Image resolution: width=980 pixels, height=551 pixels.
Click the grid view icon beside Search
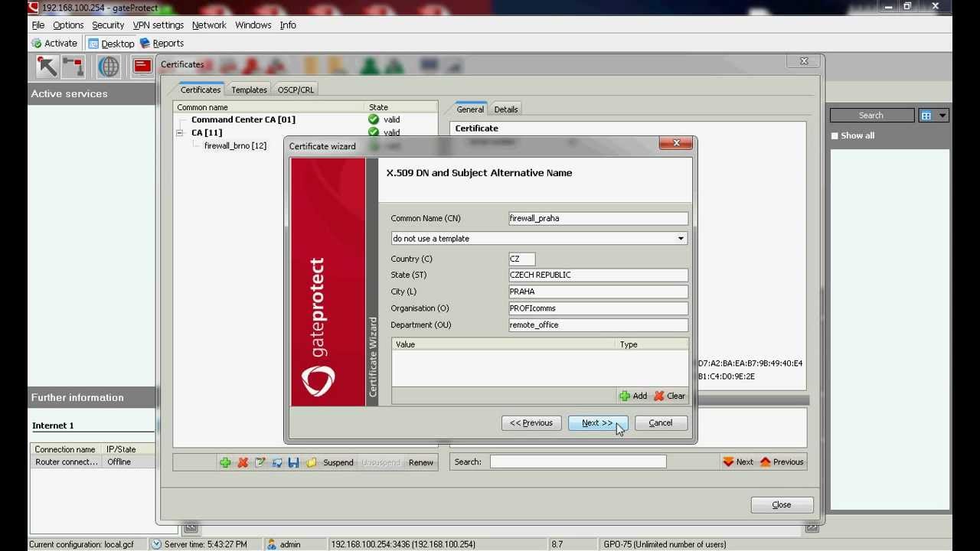pos(926,116)
